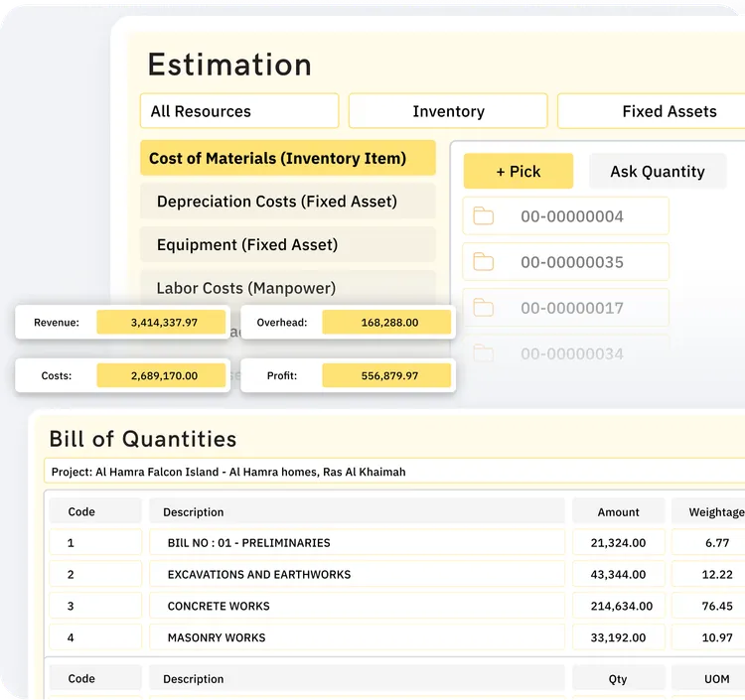The height and width of the screenshot is (700, 745).
Task: Click folder icon beside 00-00000017
Action: pyautogui.click(x=483, y=307)
